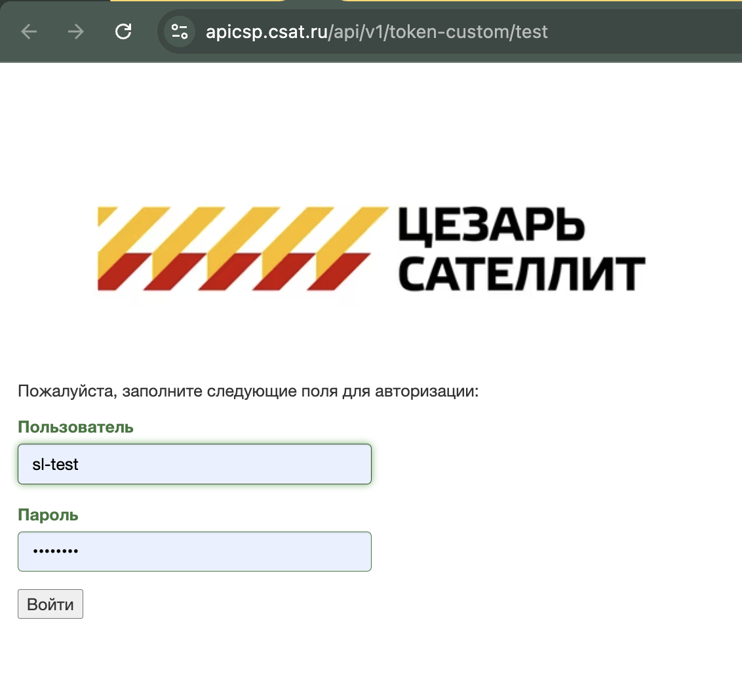Click the browser back arrow
Screen dimensions: 742x700
[29, 31]
